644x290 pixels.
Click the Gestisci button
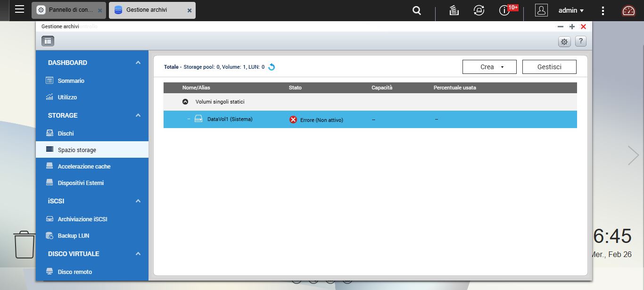(x=549, y=67)
